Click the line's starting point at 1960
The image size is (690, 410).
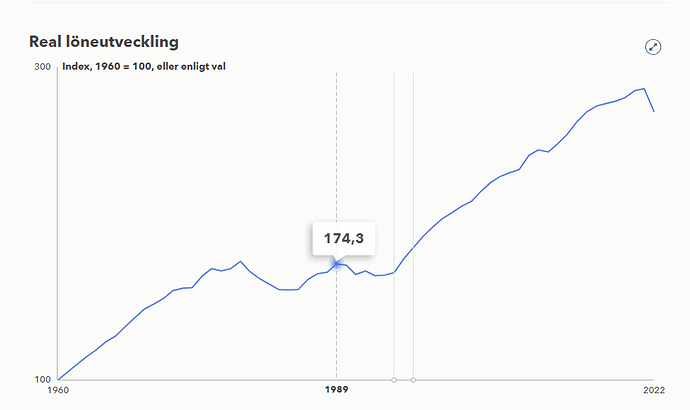pos(59,379)
